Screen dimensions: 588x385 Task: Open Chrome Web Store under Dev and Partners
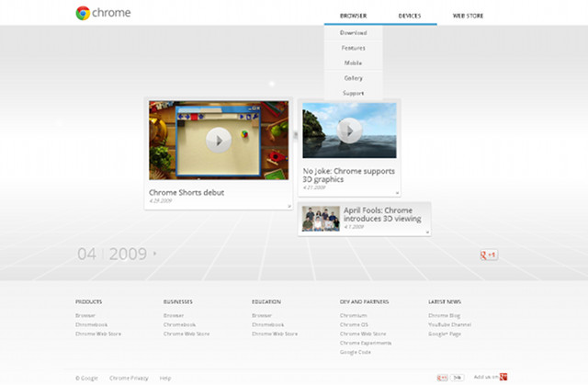(363, 334)
